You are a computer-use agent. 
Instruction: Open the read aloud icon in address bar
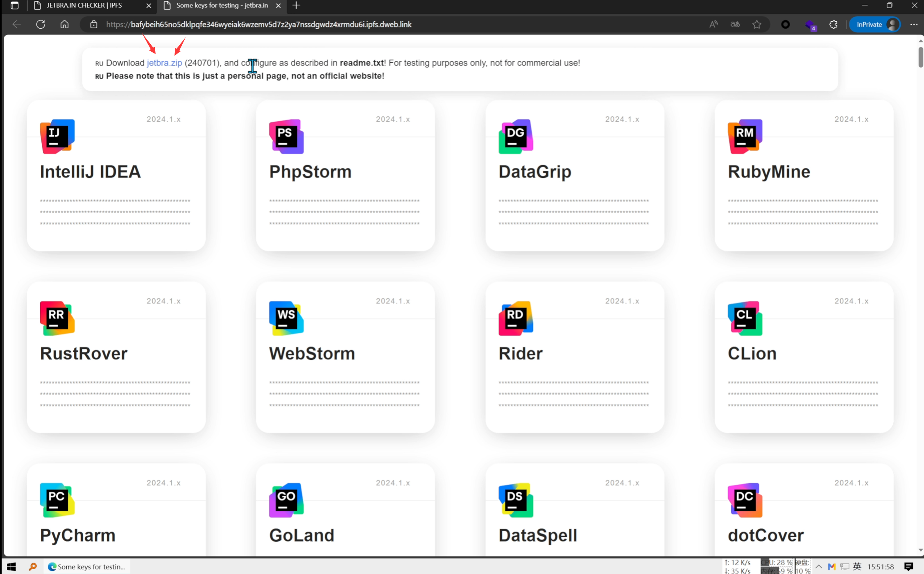[713, 24]
